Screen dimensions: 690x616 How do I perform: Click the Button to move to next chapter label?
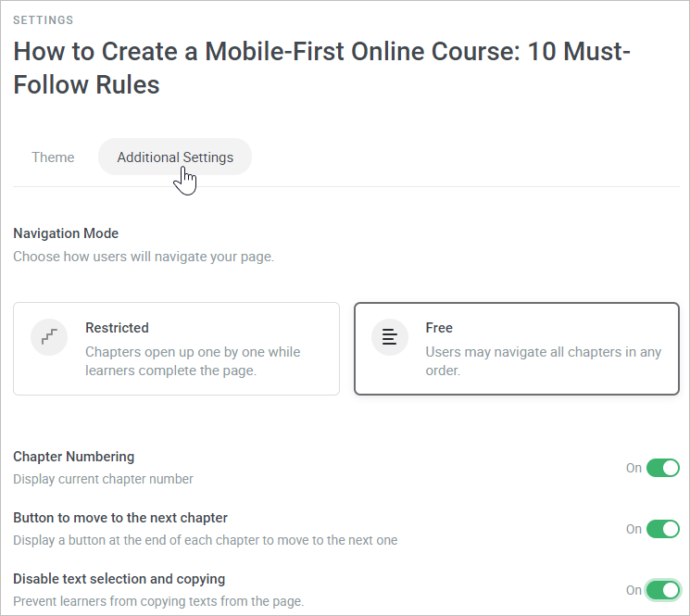tap(120, 518)
